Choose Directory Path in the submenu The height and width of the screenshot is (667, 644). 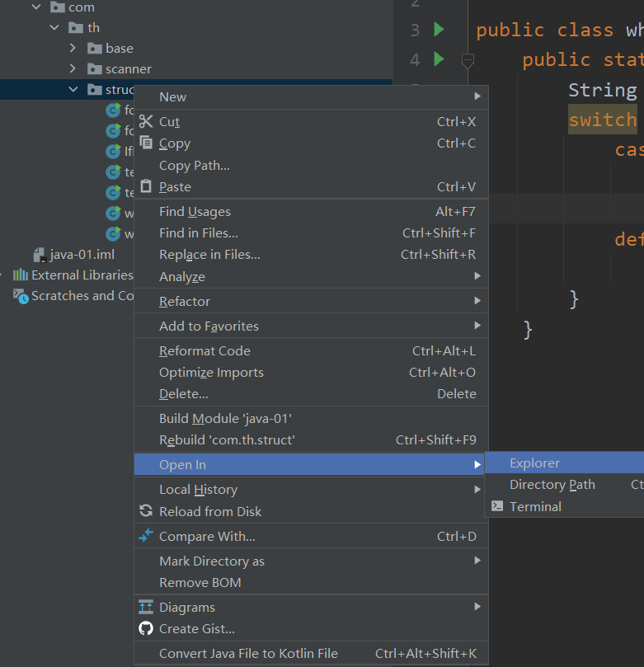(564, 485)
